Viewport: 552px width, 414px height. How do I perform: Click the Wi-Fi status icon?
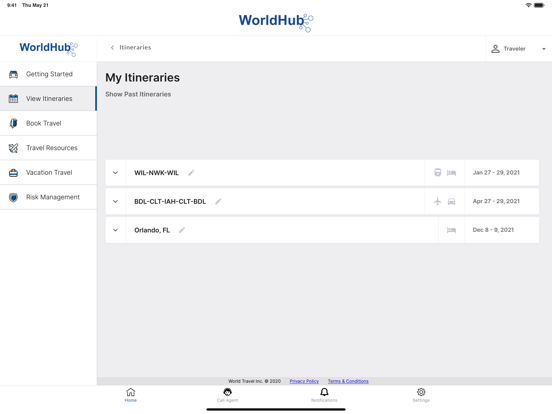pos(528,5)
